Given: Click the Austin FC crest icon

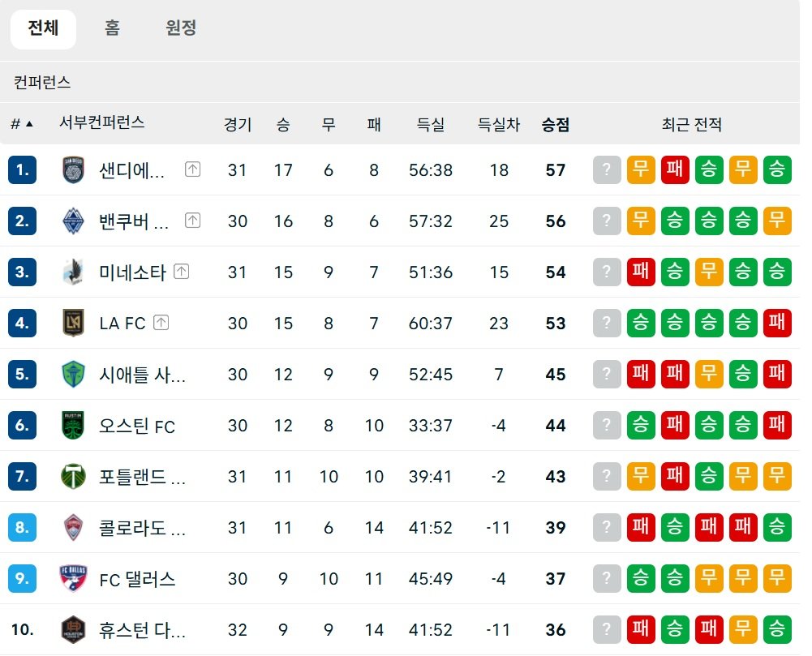Looking at the screenshot, I should pyautogui.click(x=73, y=426).
